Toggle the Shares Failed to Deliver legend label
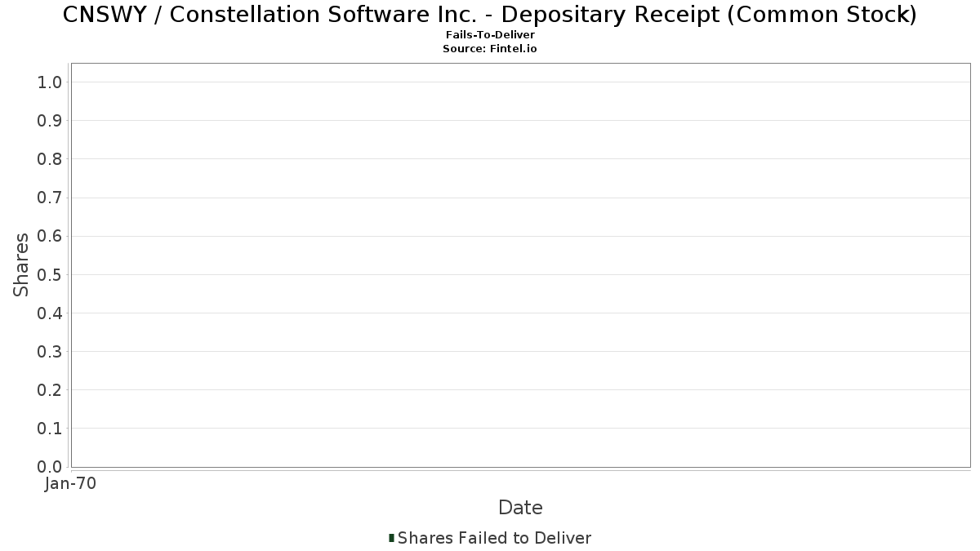The width and height of the screenshot is (980, 551). point(494,538)
